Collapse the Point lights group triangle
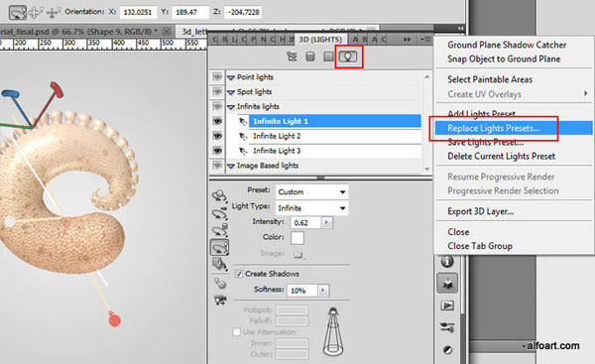 (231, 77)
